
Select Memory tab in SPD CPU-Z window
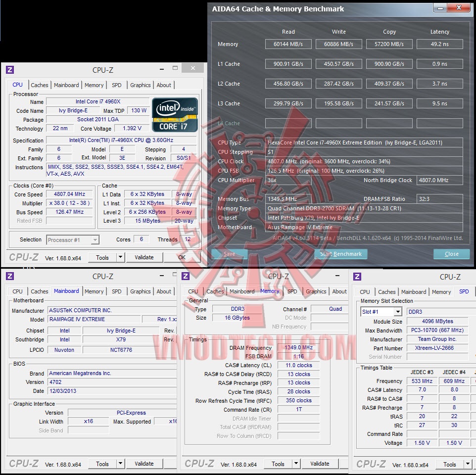click(441, 292)
